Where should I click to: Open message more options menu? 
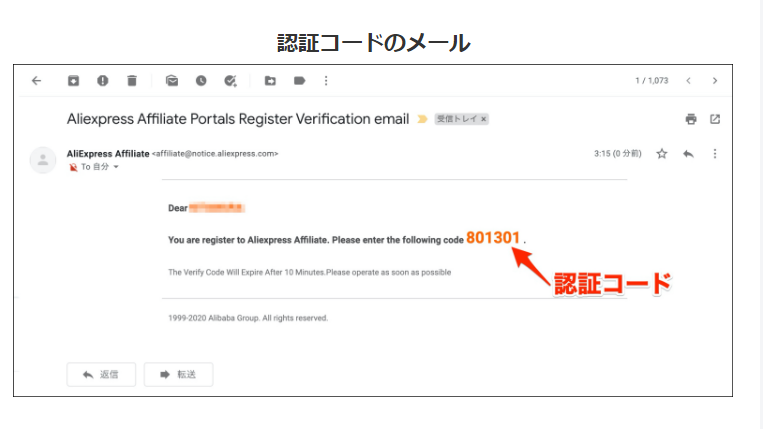(715, 154)
